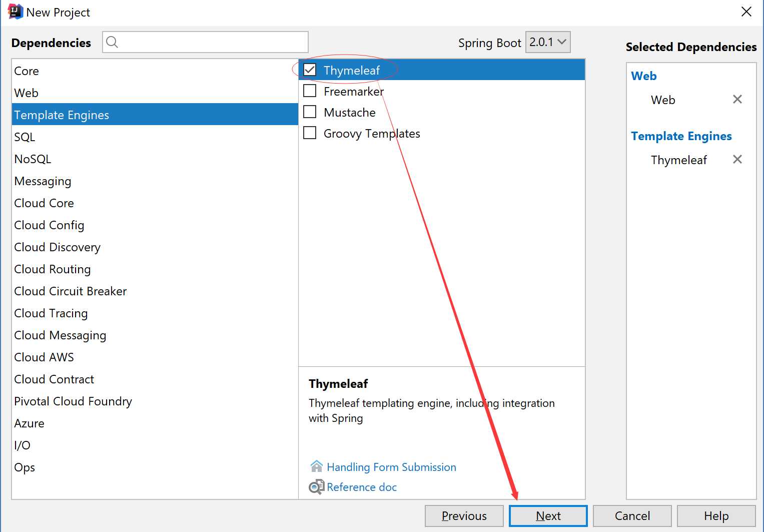
Task: Check the Freemarker checkbox
Action: (x=310, y=91)
